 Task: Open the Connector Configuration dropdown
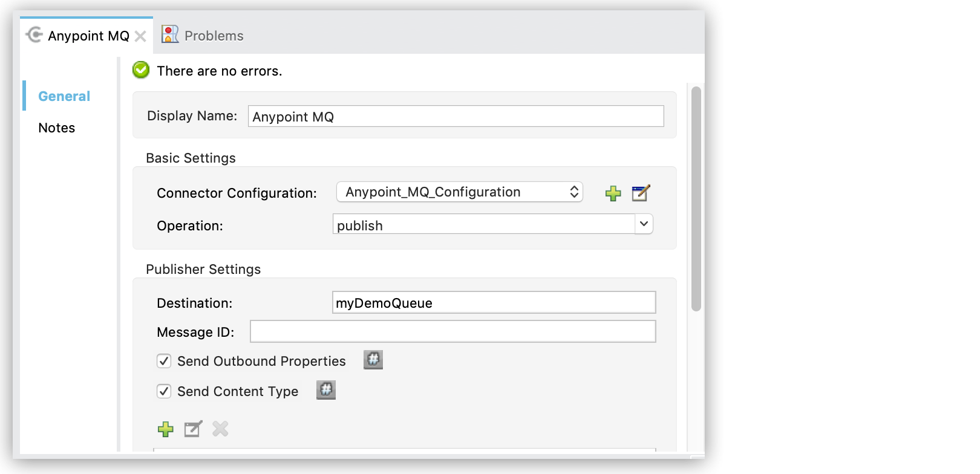tap(459, 192)
